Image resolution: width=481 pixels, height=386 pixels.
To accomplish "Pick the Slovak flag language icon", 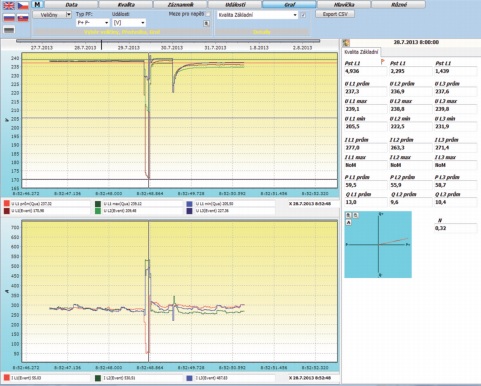I will pyautogui.click(x=23, y=18).
